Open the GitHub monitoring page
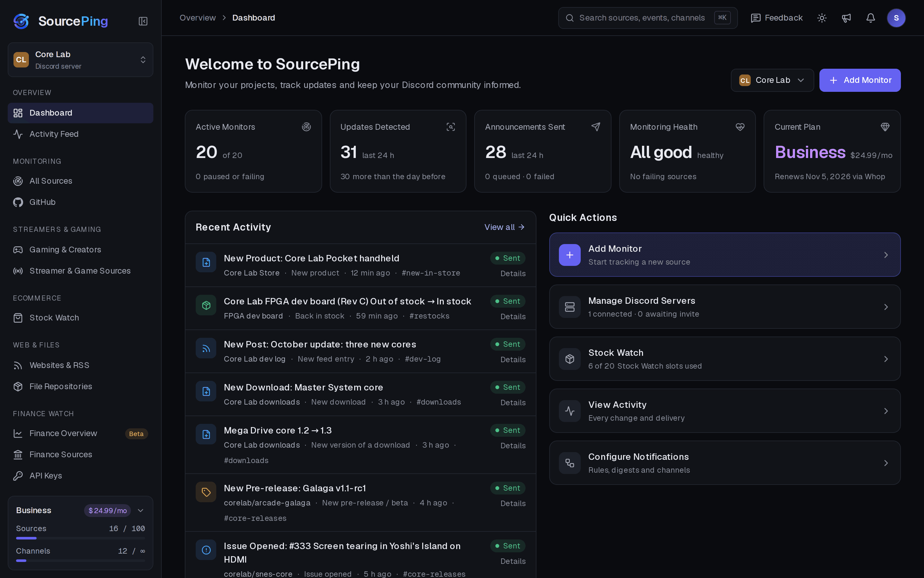Screen dimensions: 924x578 coord(80,202)
